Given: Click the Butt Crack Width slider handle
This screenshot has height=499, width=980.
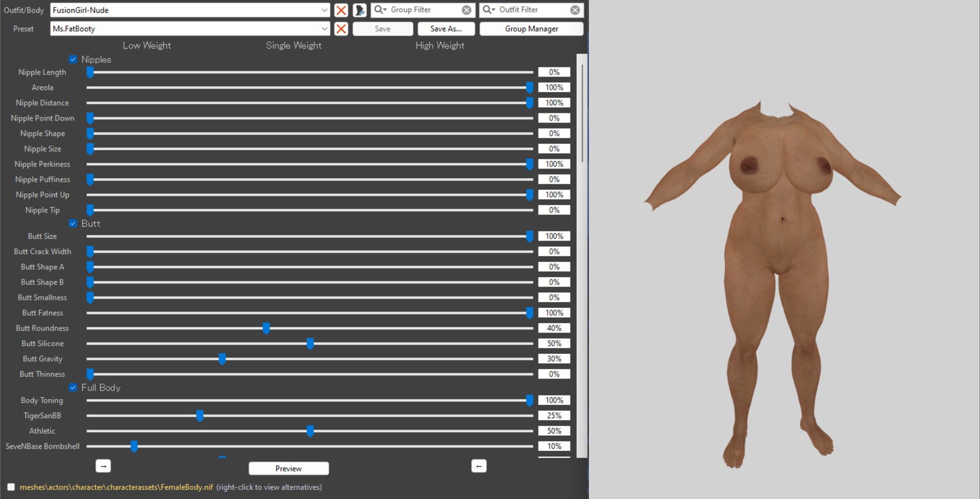Looking at the screenshot, I should (x=90, y=252).
